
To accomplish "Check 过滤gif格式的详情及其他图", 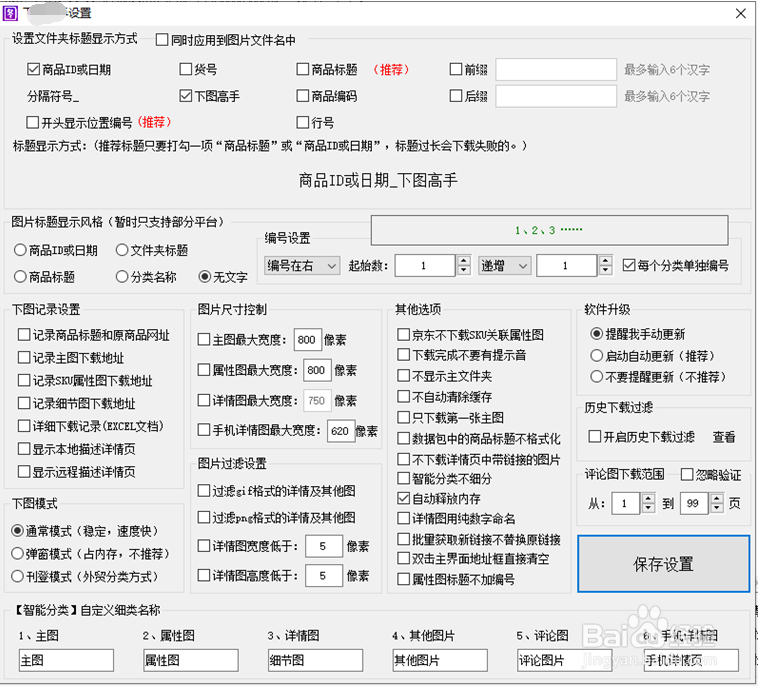I will pos(204,490).
